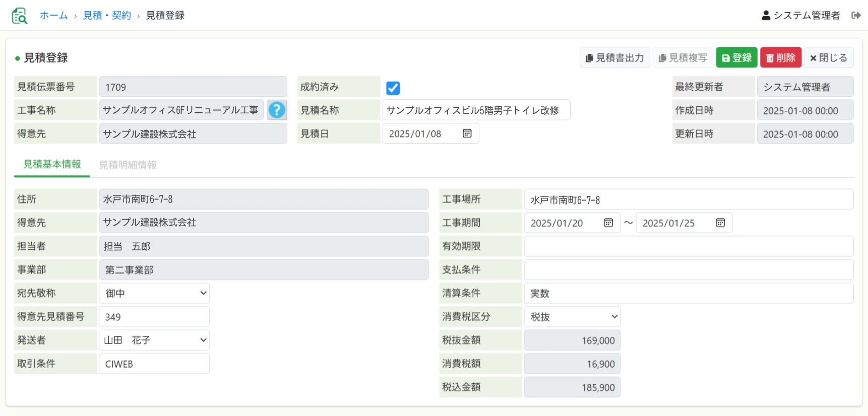Click the 有効期限 input field
The height and width of the screenshot is (416, 868).
[688, 246]
